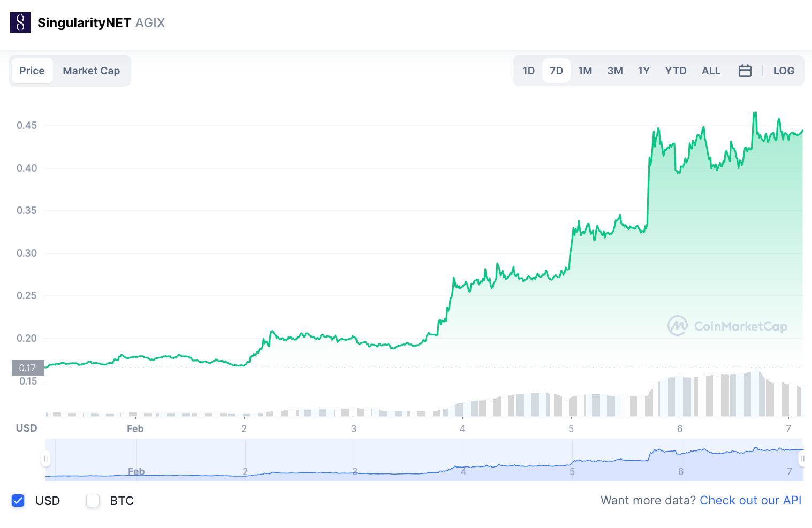
Task: Click the 0.17 price marker label
Action: point(28,368)
